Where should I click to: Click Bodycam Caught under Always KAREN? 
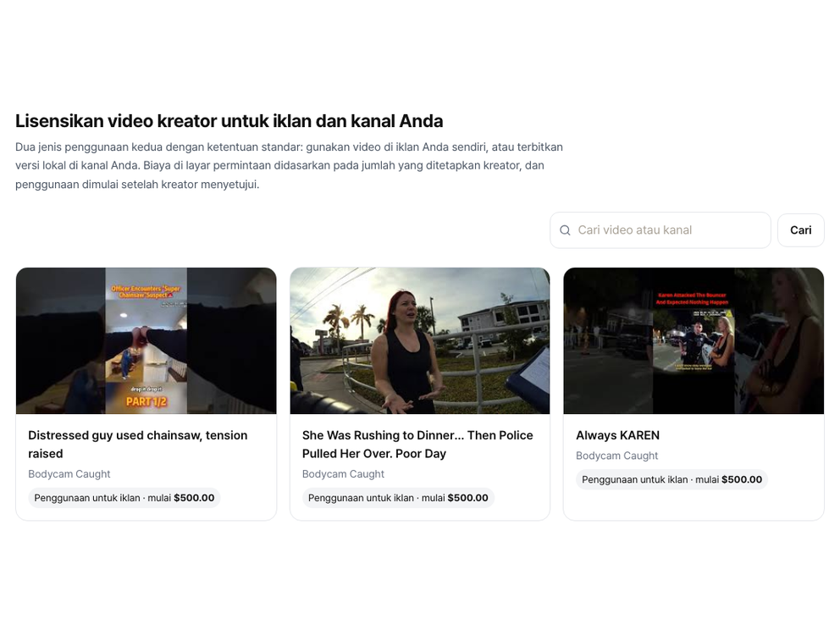(x=616, y=456)
